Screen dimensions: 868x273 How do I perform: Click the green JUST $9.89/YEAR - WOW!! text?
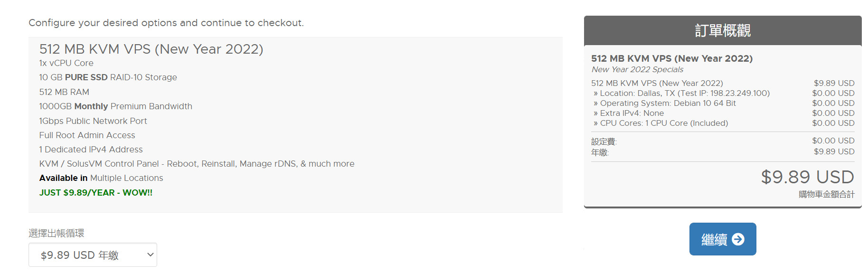pyautogui.click(x=96, y=193)
